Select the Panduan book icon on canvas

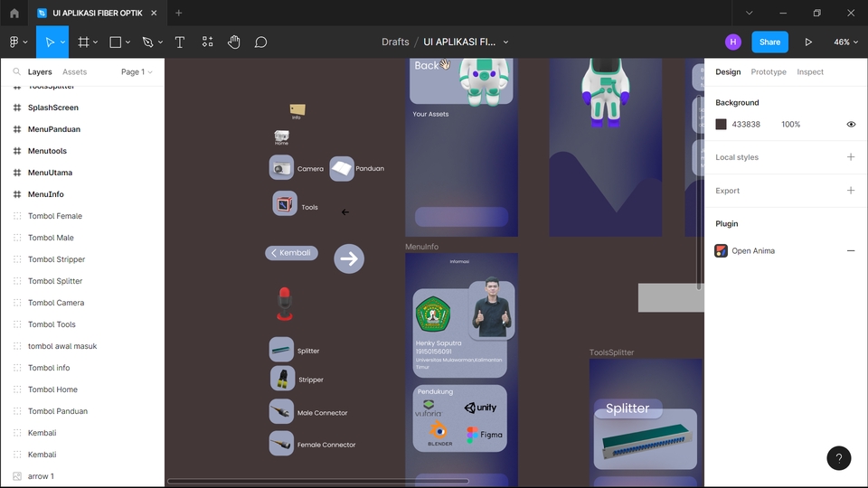click(x=342, y=168)
